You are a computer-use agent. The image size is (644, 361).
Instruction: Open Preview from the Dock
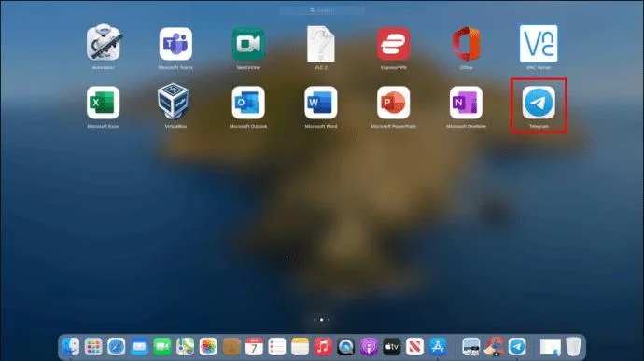471,347
